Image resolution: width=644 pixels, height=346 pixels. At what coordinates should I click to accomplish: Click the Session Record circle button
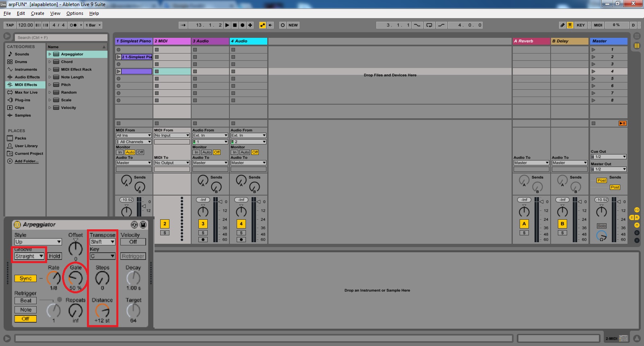(x=283, y=25)
